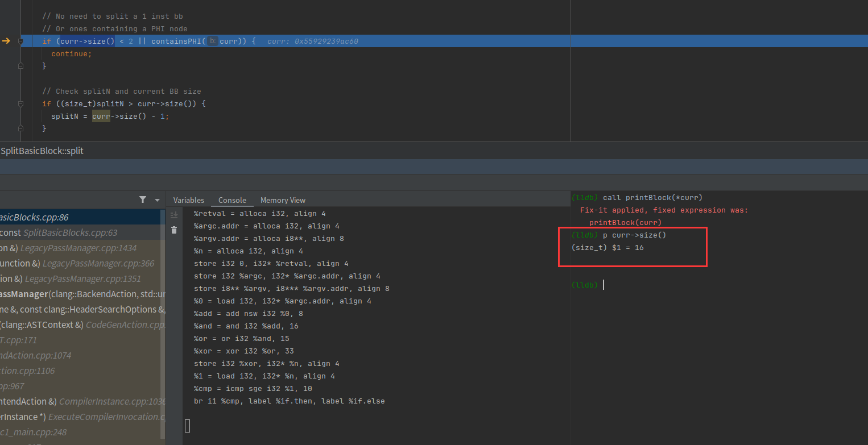Click the filter icon in Frames panel

pyautogui.click(x=143, y=199)
